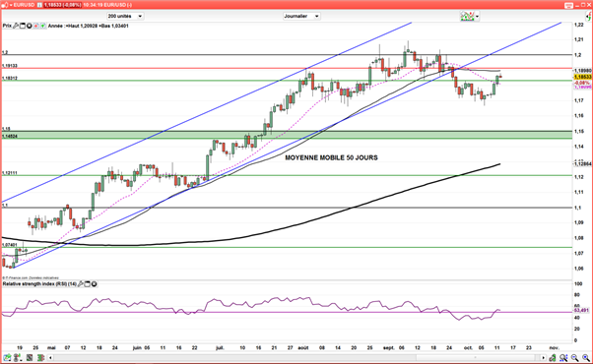Maximize the Prix price panel
Viewport: 593px width, 364px height.
(23, 26)
